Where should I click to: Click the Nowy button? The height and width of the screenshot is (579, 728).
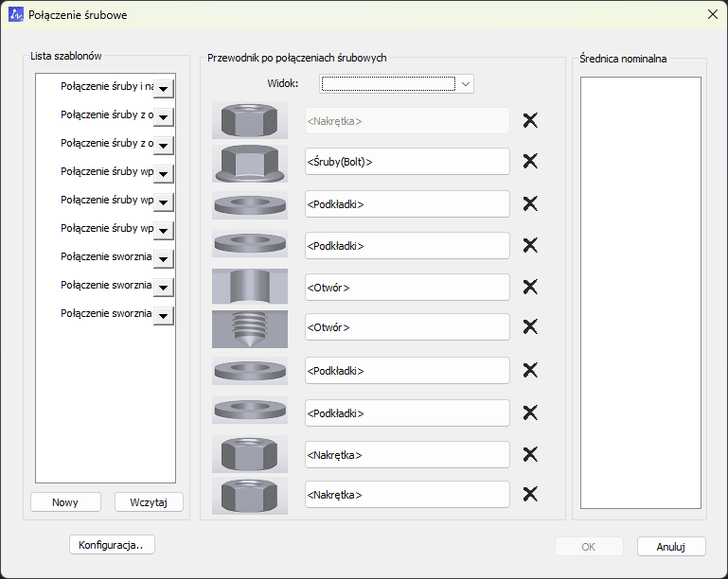click(65, 502)
